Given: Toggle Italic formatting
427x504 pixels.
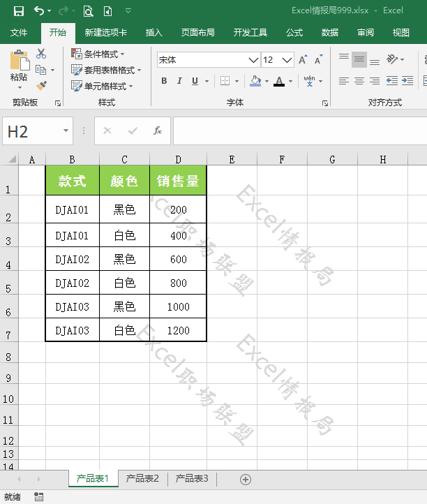Looking at the screenshot, I should [x=179, y=81].
